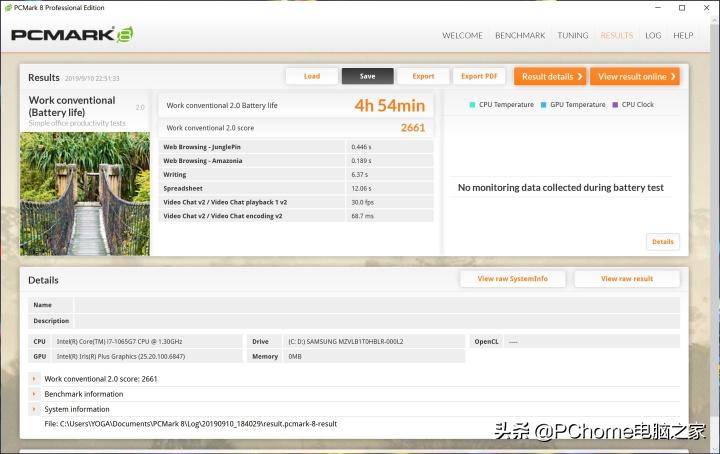Select Video Chat encoding v2 row

296,216
